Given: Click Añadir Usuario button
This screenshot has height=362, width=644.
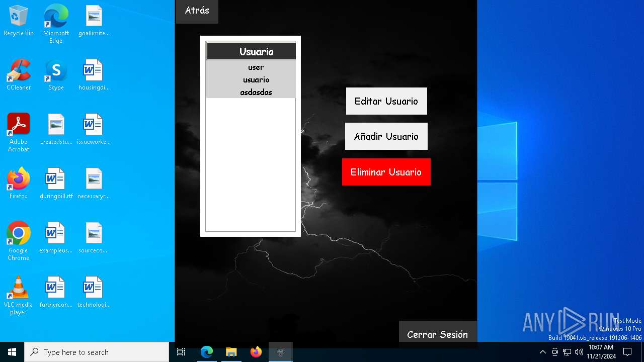Looking at the screenshot, I should point(386,136).
